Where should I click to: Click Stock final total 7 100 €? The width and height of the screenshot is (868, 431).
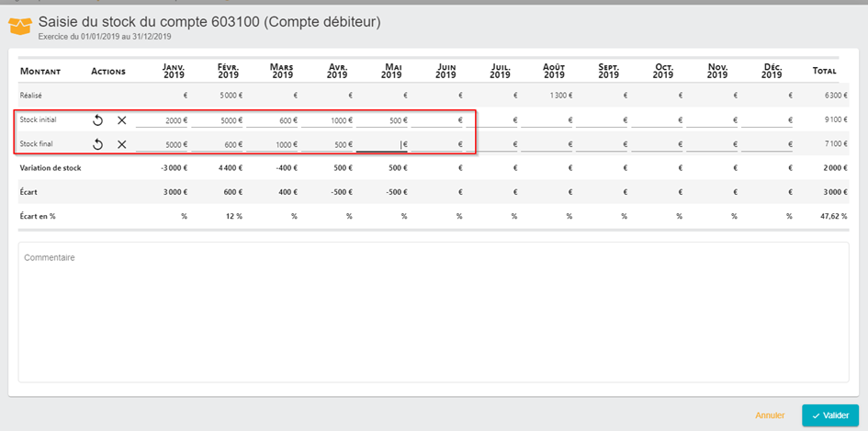coord(836,144)
